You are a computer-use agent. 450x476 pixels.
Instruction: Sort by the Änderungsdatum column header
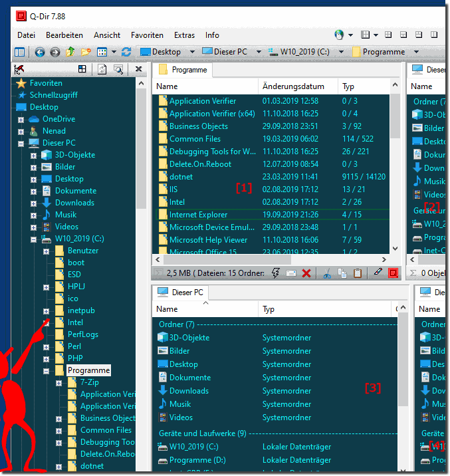(x=298, y=86)
